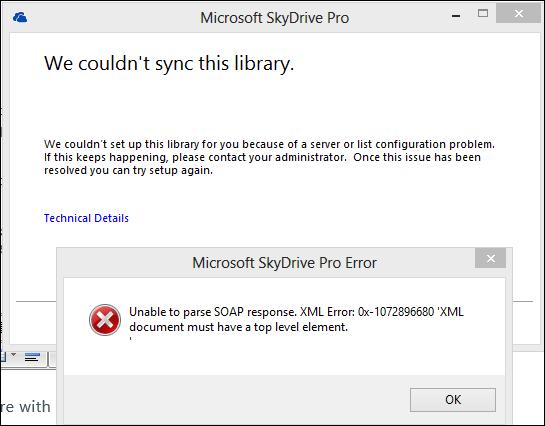Maximize the Microsoft SkyDrive Pro window

(483, 14)
